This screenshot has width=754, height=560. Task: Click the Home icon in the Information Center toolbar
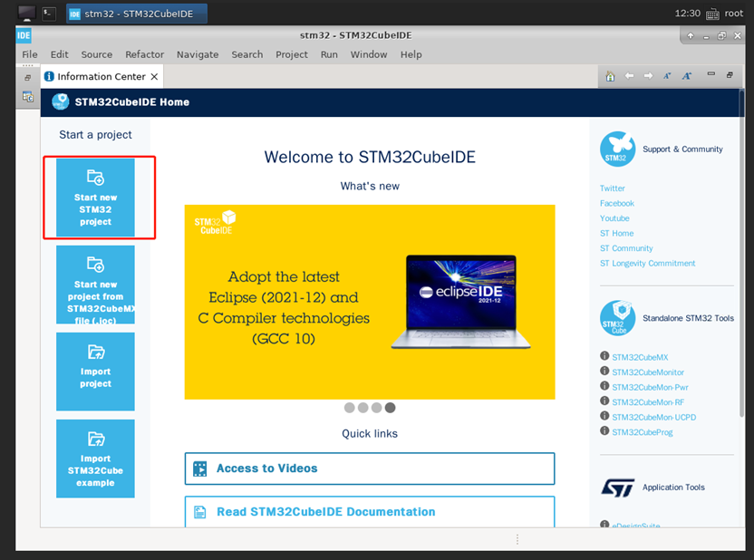[x=610, y=76]
